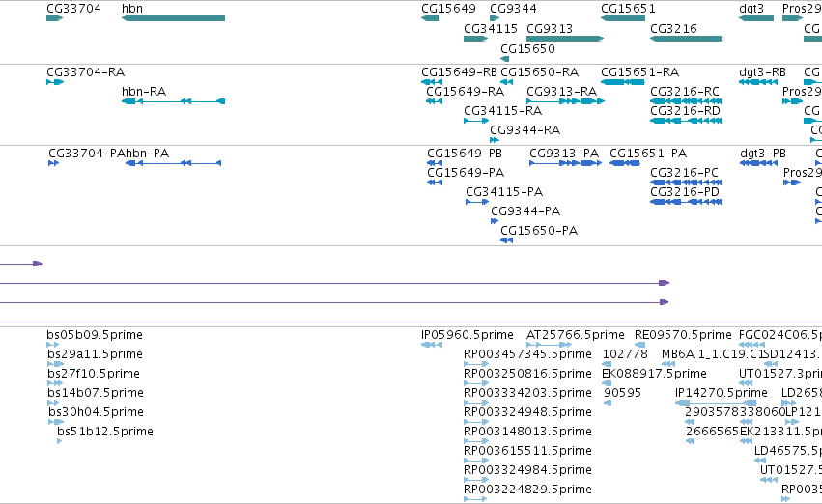Select the CG15649-PB protein label

[x=465, y=153]
